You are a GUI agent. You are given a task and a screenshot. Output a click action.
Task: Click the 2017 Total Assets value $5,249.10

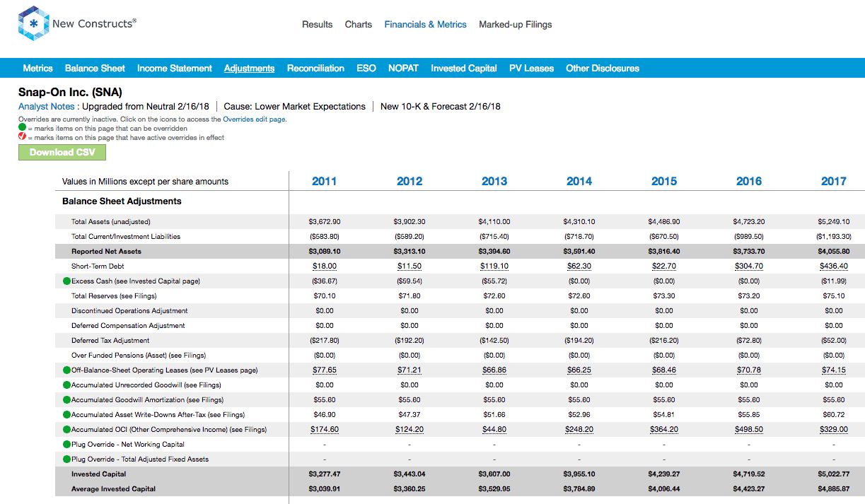tap(834, 222)
